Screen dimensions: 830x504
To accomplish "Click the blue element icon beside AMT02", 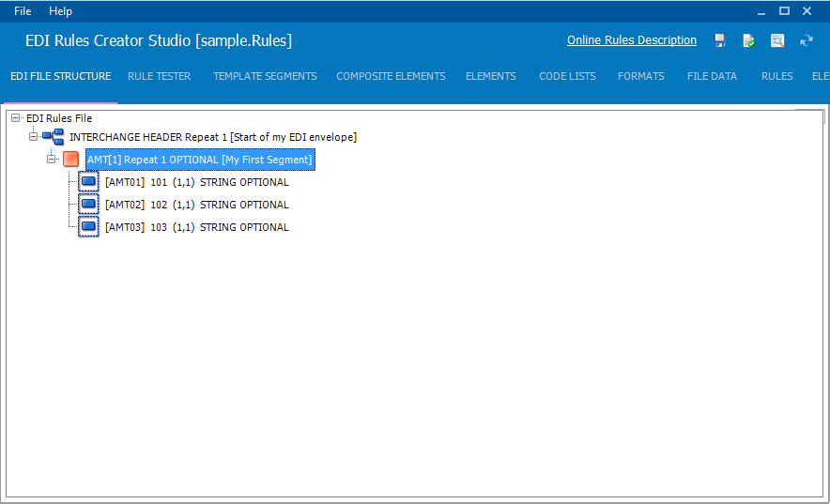I will coord(88,205).
